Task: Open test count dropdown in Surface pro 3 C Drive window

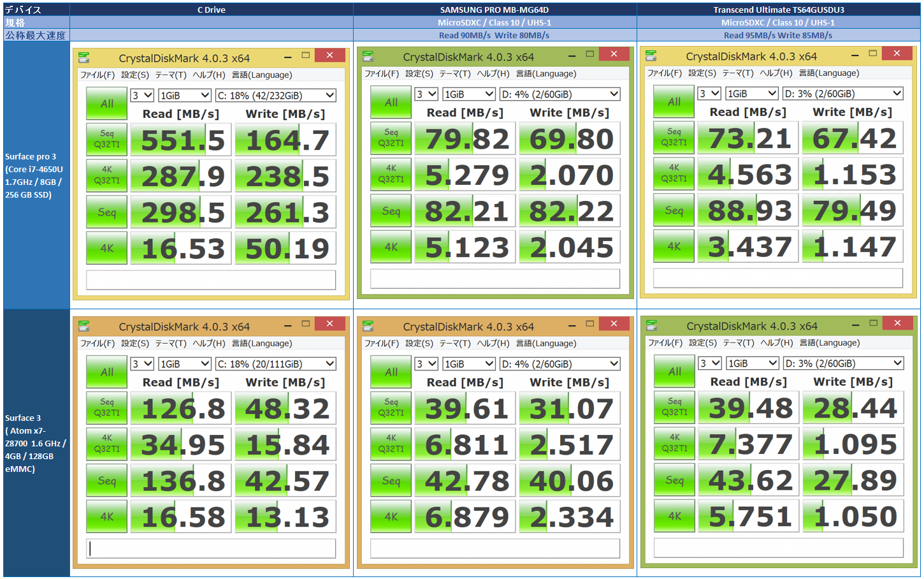Action: tap(142, 96)
